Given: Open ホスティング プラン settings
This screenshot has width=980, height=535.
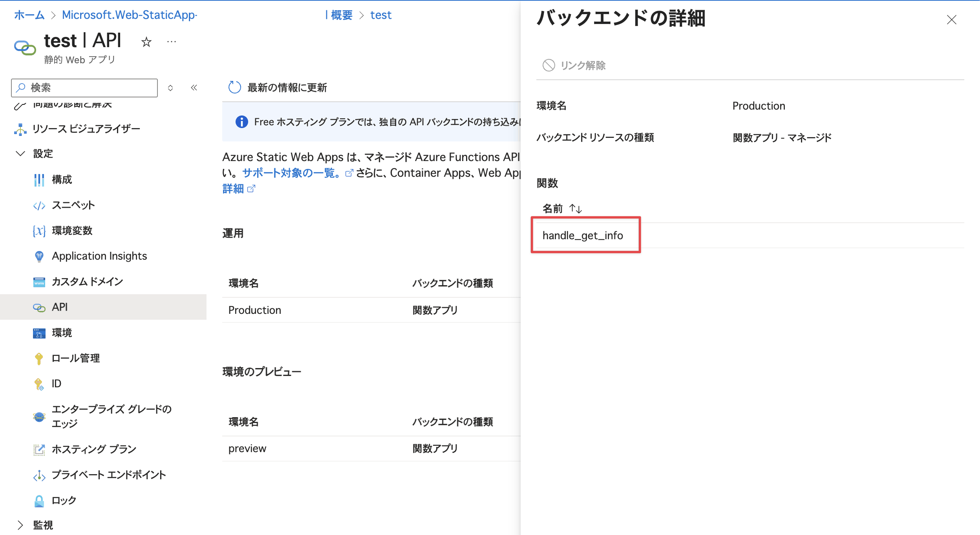Looking at the screenshot, I should 94,449.
